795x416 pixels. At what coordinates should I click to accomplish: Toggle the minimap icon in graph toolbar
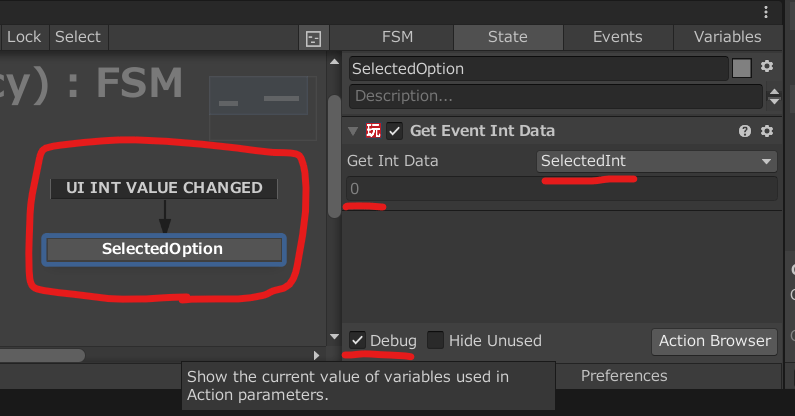pyautogui.click(x=313, y=38)
